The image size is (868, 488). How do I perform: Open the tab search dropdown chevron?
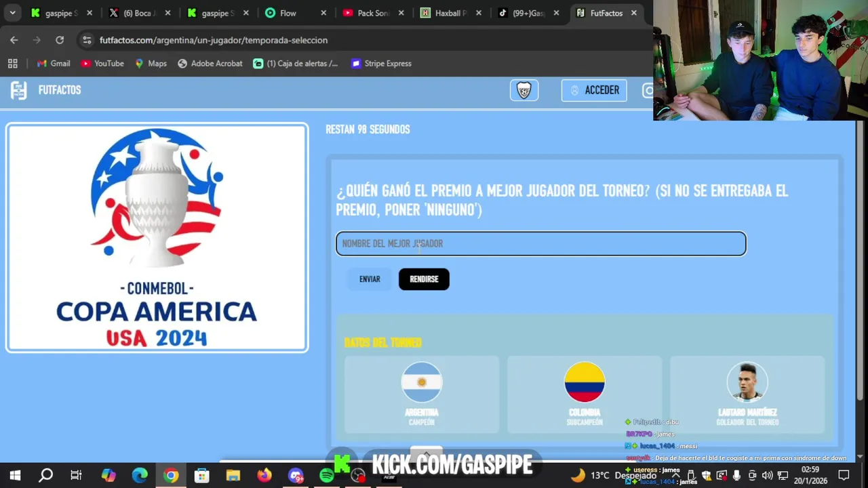(12, 13)
